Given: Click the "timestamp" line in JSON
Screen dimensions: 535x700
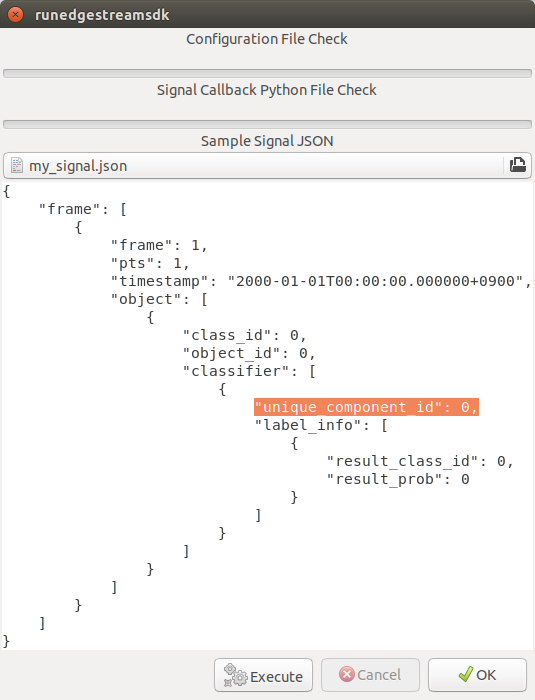Looking at the screenshot, I should click(321, 281).
